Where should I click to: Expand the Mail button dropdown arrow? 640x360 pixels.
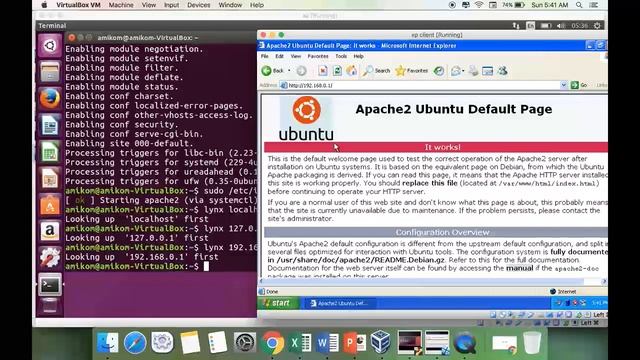463,71
